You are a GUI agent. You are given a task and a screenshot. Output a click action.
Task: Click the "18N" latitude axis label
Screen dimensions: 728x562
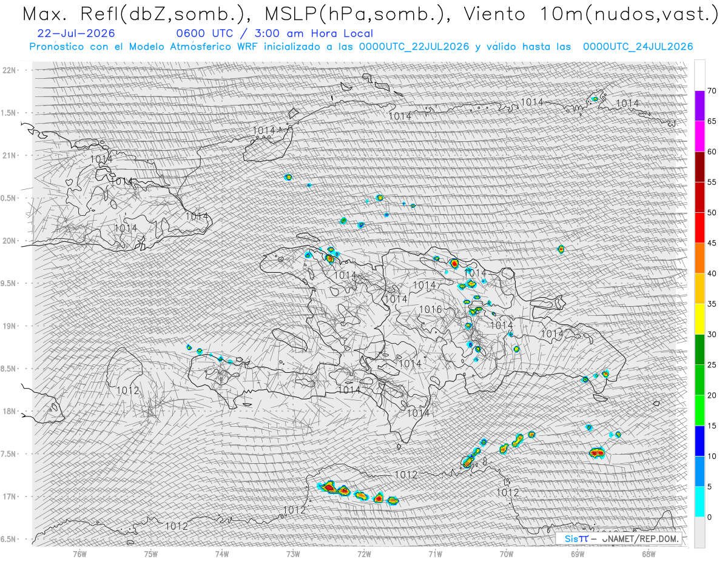pos(9,411)
